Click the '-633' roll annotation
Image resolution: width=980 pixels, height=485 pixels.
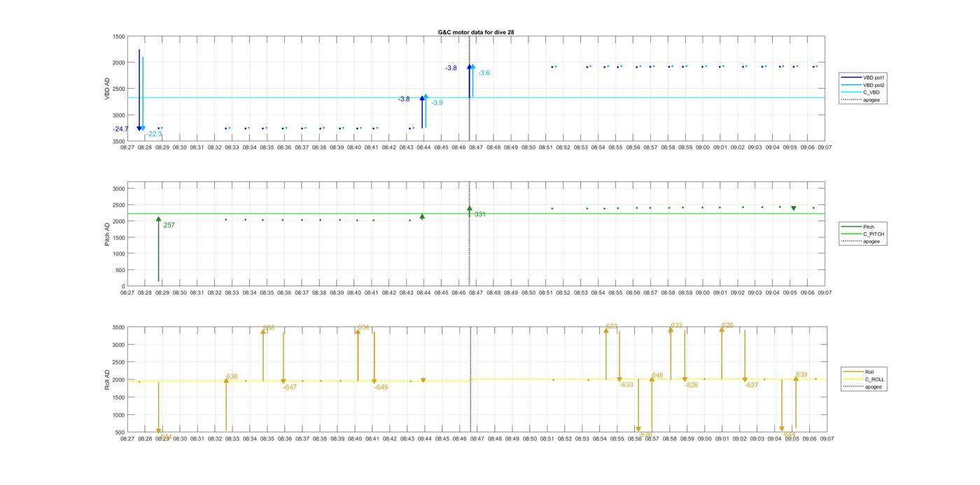coord(626,385)
